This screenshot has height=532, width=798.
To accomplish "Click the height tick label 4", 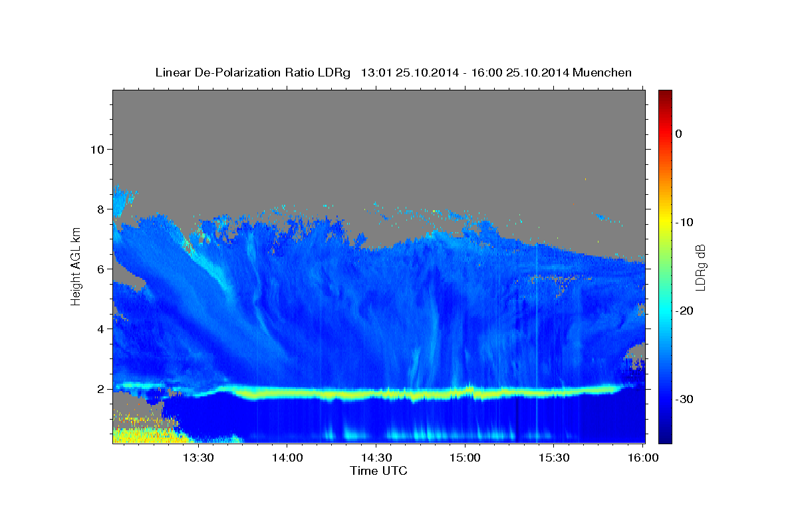I will (x=102, y=329).
